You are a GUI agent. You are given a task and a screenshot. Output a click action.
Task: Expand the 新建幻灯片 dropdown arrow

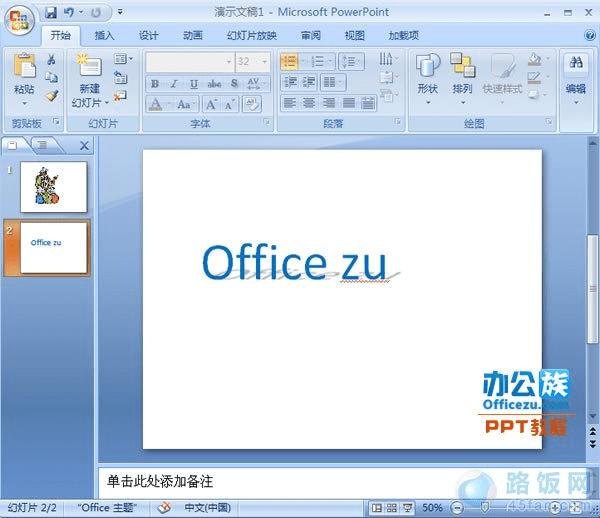[107, 103]
